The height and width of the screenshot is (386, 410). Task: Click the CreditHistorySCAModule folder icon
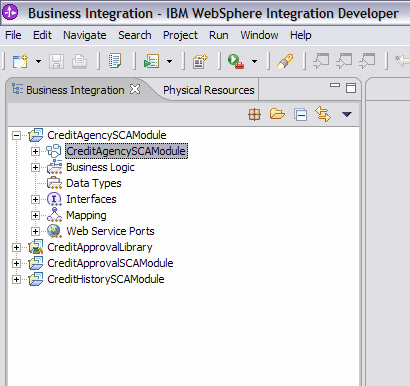click(x=36, y=279)
